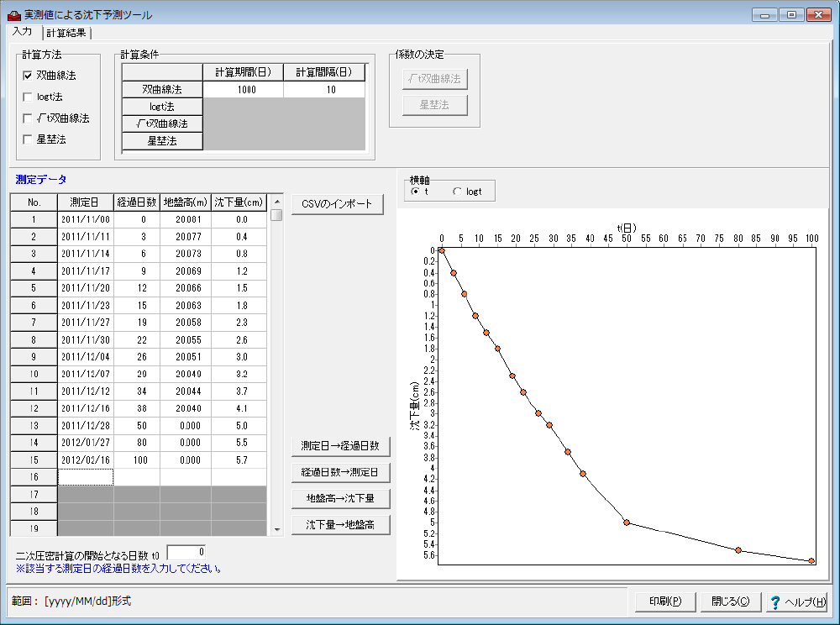Click the 地盤高(m) column header
The image size is (840, 625).
186,202
